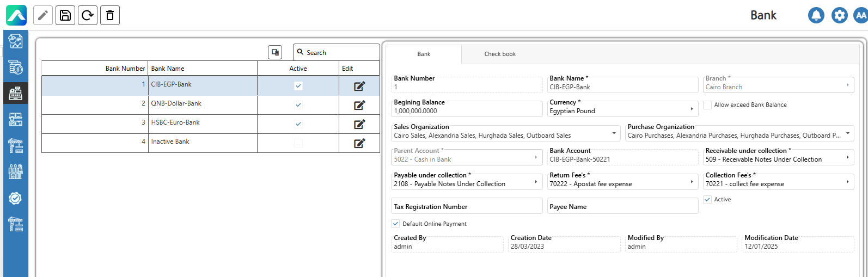Toggle the Default Online Payment checkbox
Viewport: 868px width, 277px height.
click(396, 224)
